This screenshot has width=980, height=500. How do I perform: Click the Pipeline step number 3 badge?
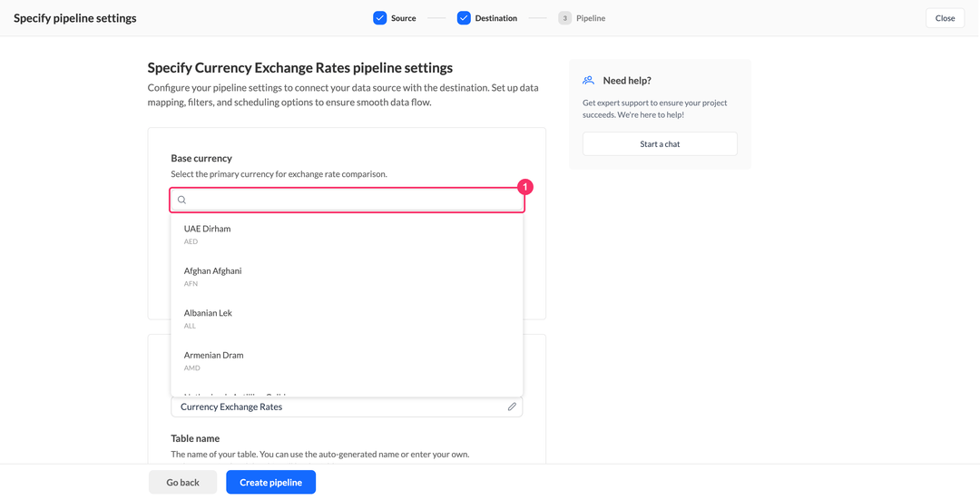[565, 18]
